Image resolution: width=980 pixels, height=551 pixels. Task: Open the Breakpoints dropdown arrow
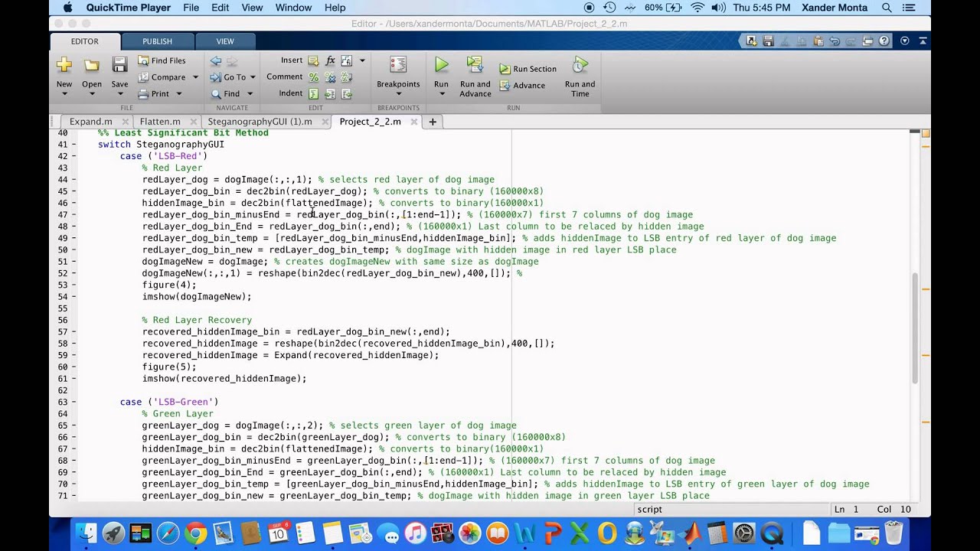pos(398,94)
